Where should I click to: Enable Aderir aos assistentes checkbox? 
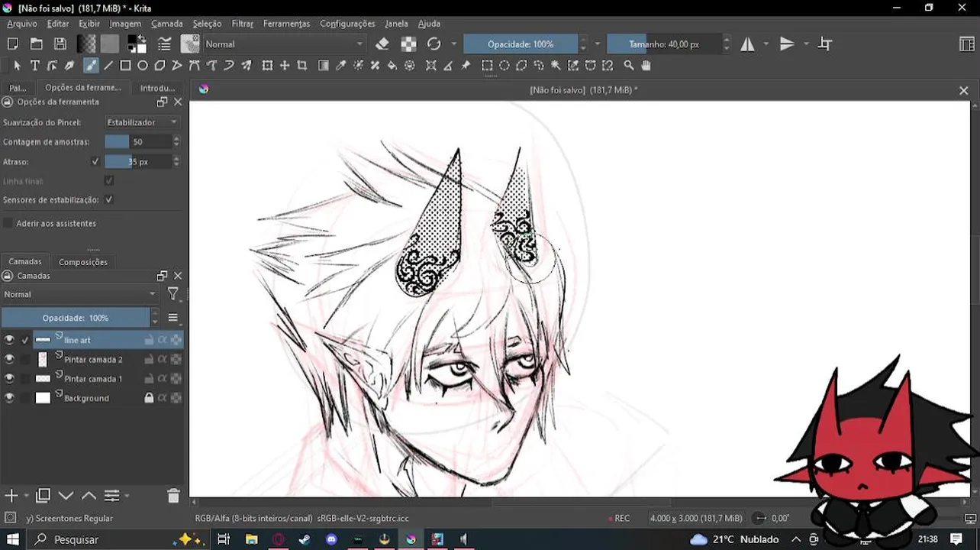(8, 223)
